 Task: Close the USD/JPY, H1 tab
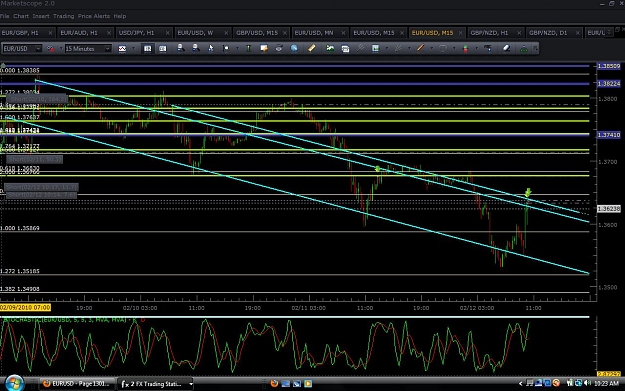pos(167,33)
